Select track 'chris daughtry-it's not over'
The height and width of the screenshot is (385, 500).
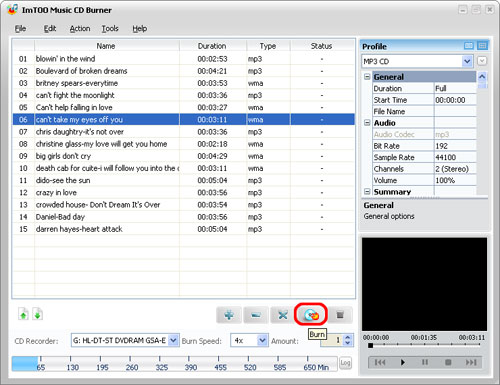[x=184, y=132]
